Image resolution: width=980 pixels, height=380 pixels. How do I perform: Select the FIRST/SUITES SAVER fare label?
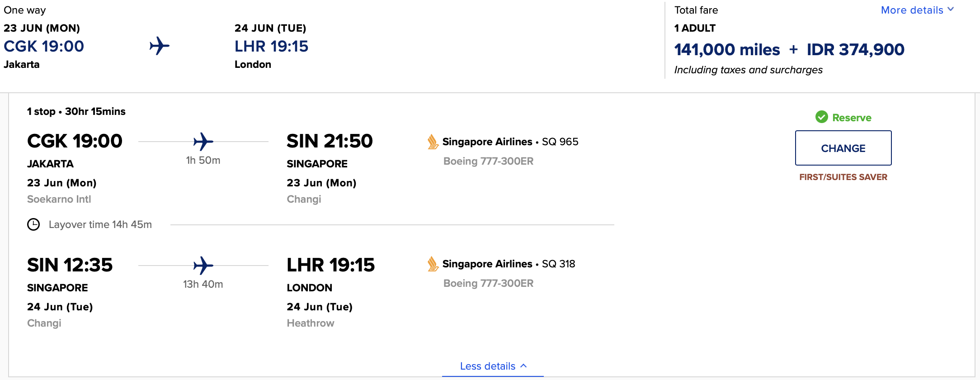[843, 177]
